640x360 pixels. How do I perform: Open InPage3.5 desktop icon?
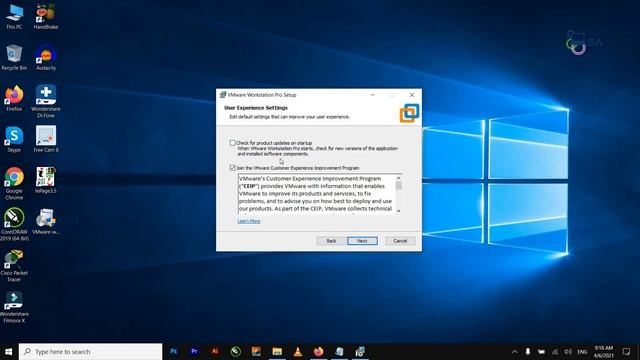[46, 180]
